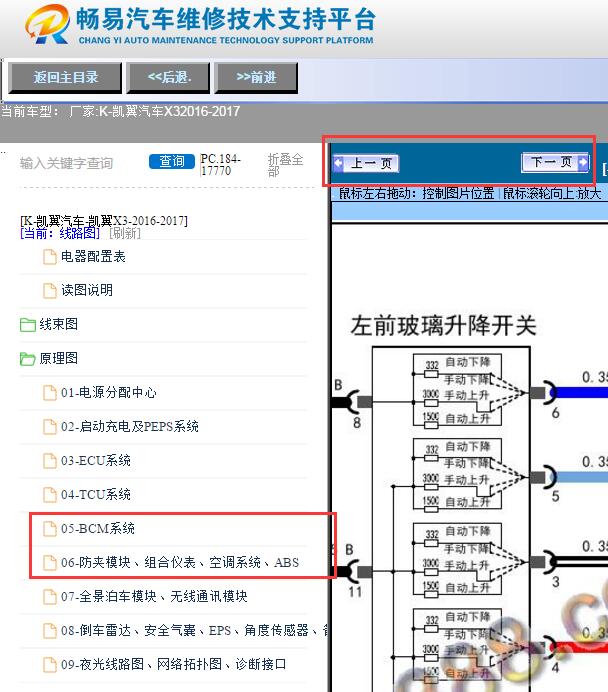
Task: Open 04-TCU系统 diagram
Action: click(x=96, y=494)
